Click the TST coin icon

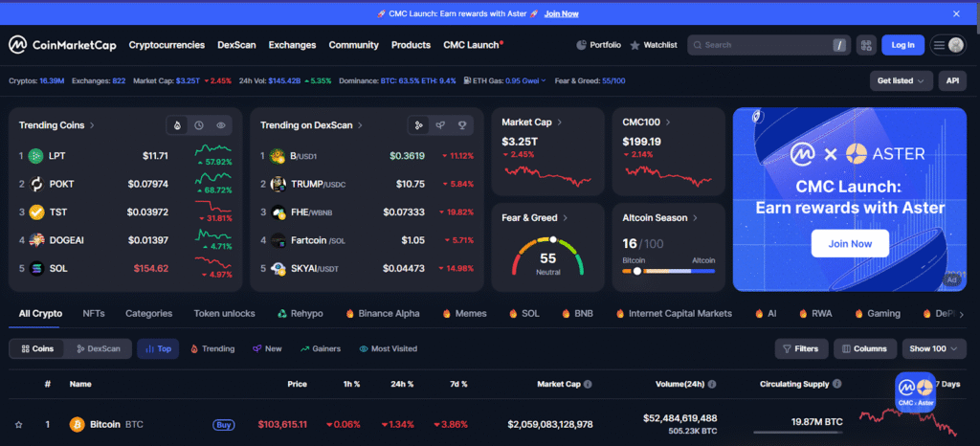pos(37,212)
